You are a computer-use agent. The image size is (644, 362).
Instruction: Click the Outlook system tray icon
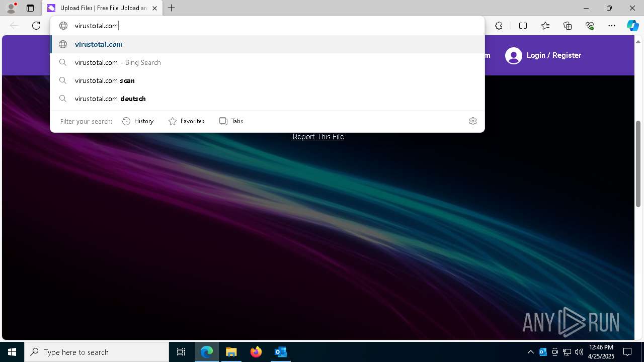tap(543, 352)
